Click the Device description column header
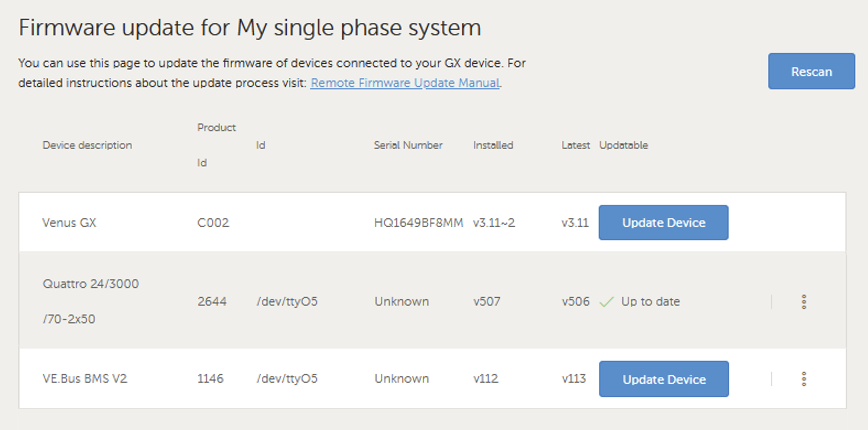This screenshot has height=430, width=868. pos(87,145)
